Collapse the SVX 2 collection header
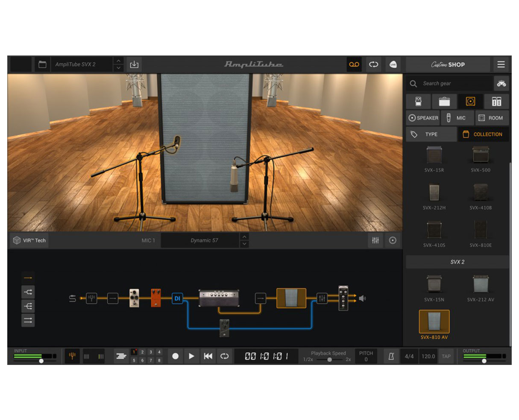519x420 pixels. pos(457,262)
